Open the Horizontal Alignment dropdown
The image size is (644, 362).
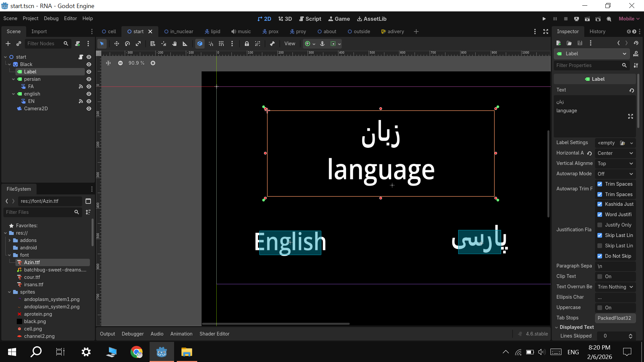click(615, 153)
